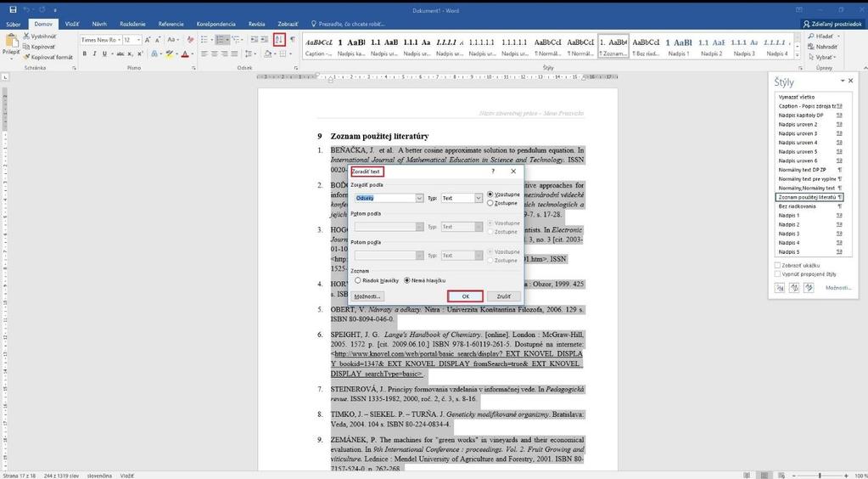Open the font name dropdown Times New Ro
Viewport: 868px width, 479px height.
coord(119,40)
